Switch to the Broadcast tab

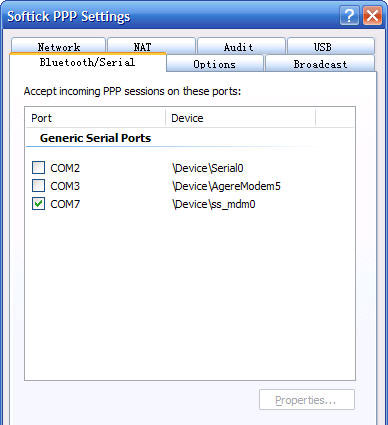pyautogui.click(x=320, y=63)
